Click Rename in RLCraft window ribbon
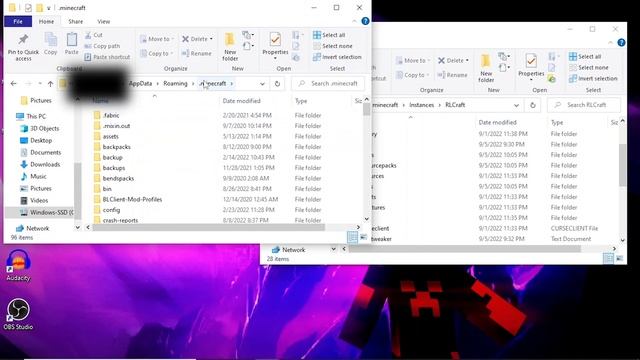 click(x=452, y=75)
